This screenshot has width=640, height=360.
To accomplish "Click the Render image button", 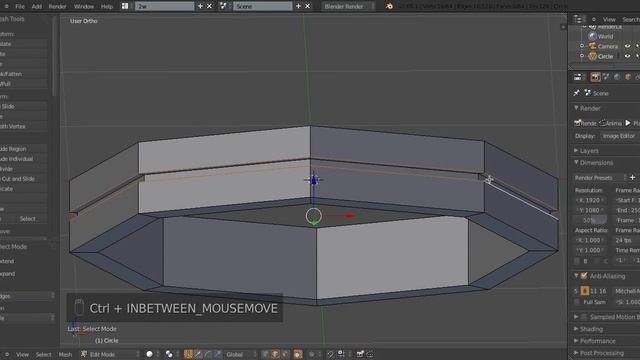I will 586,123.
